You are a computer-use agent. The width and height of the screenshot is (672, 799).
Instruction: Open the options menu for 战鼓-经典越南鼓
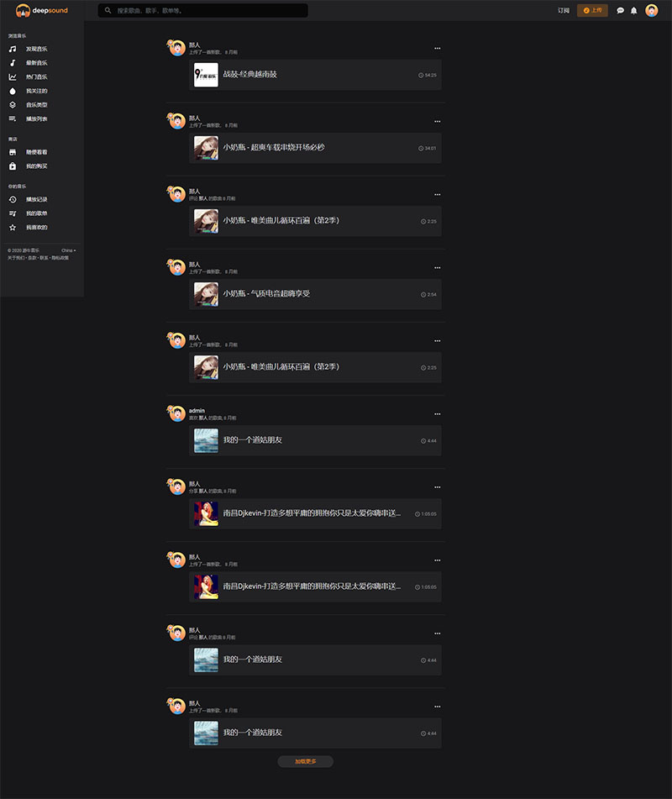point(437,49)
